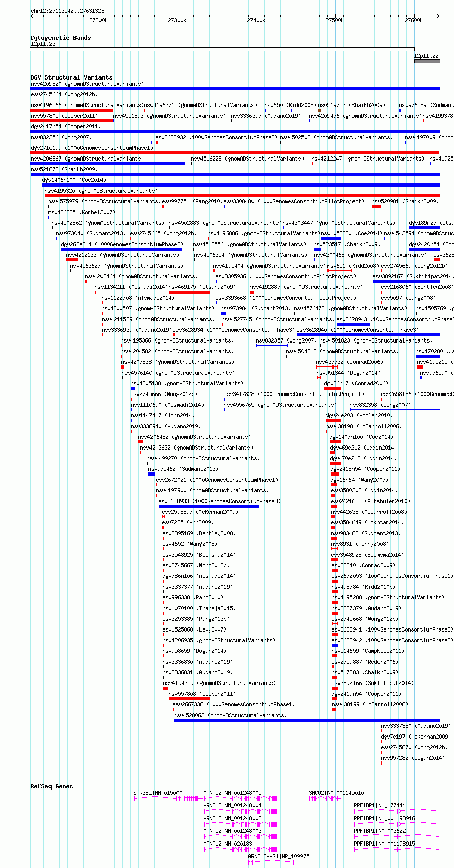Select nsv469175 (Itsara2009) label
The width and height of the screenshot is (454, 868).
click(x=202, y=287)
